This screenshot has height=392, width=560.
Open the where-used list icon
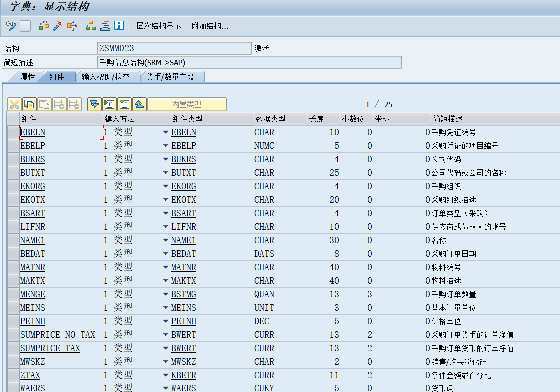point(72,26)
